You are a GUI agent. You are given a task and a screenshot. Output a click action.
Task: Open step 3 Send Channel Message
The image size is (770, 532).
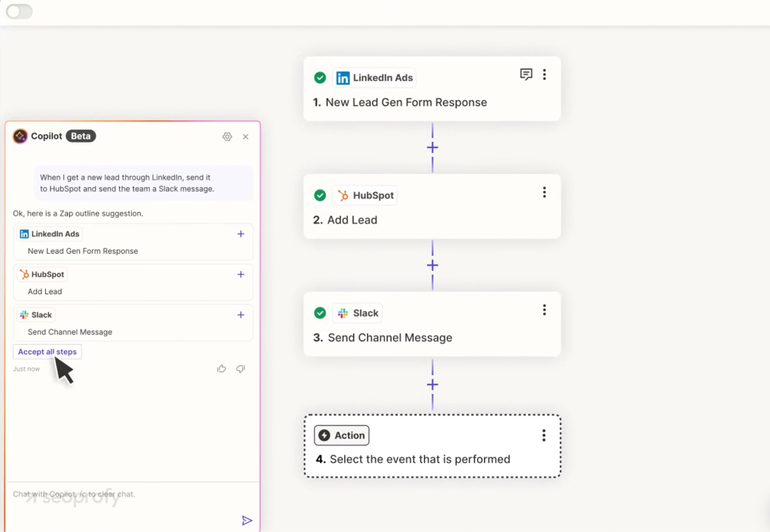(x=432, y=324)
